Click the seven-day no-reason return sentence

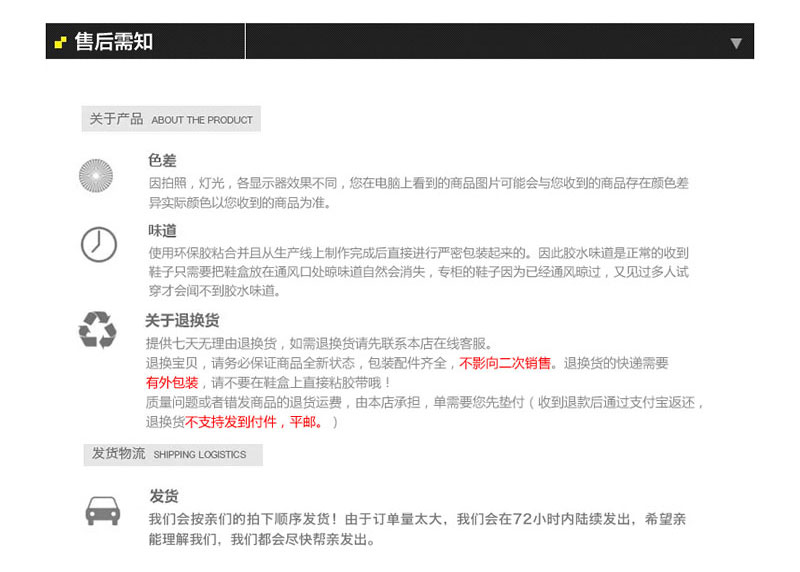coord(320,343)
